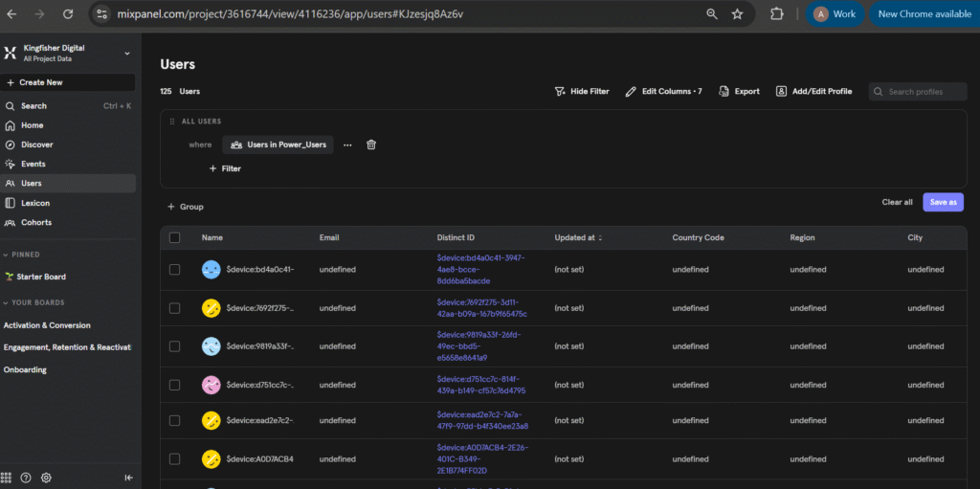Click the Email column header
980x489 pixels.
pyautogui.click(x=329, y=238)
